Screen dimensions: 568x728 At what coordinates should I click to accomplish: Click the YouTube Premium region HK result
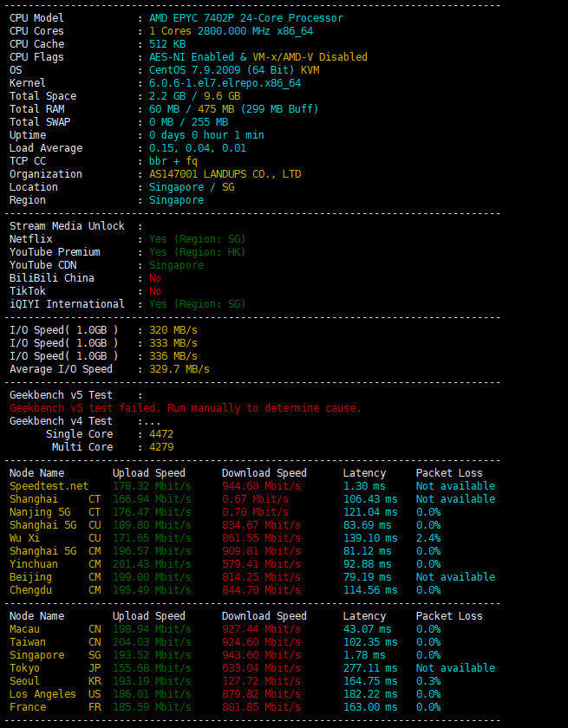197,252
